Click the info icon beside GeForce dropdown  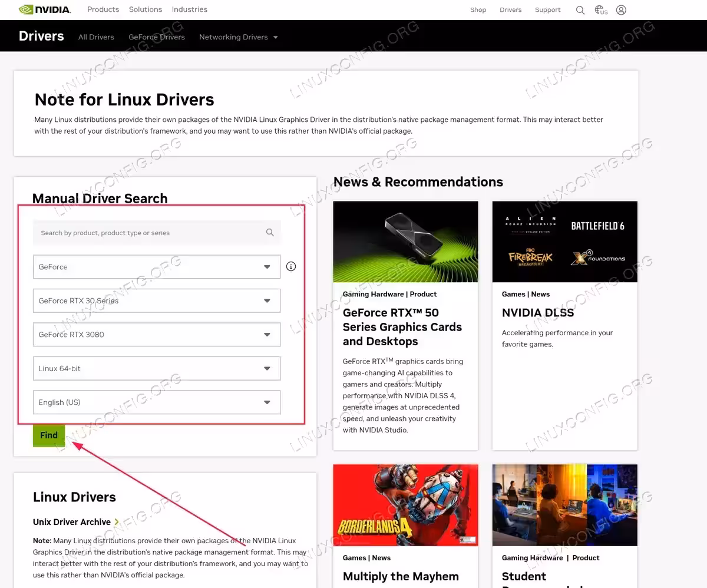click(x=291, y=266)
